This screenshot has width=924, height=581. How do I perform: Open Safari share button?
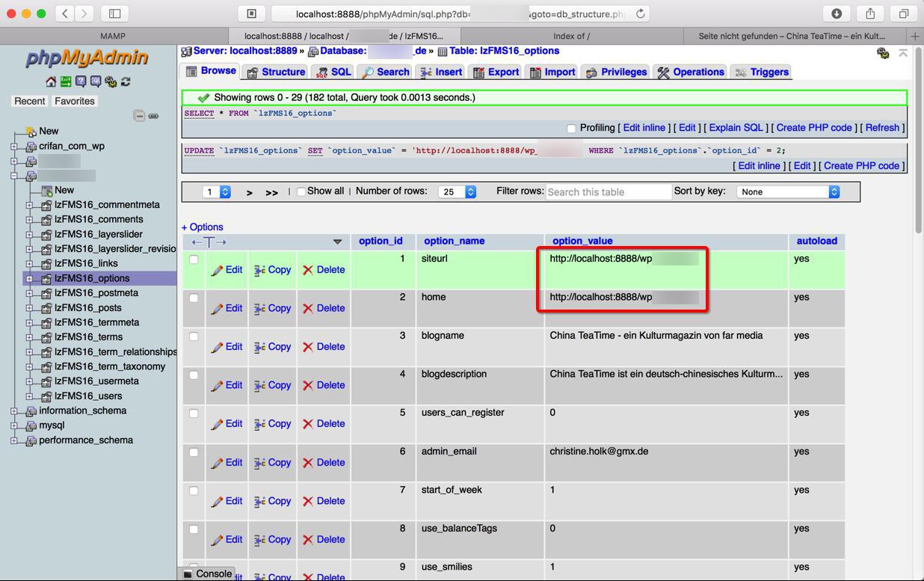pos(870,13)
